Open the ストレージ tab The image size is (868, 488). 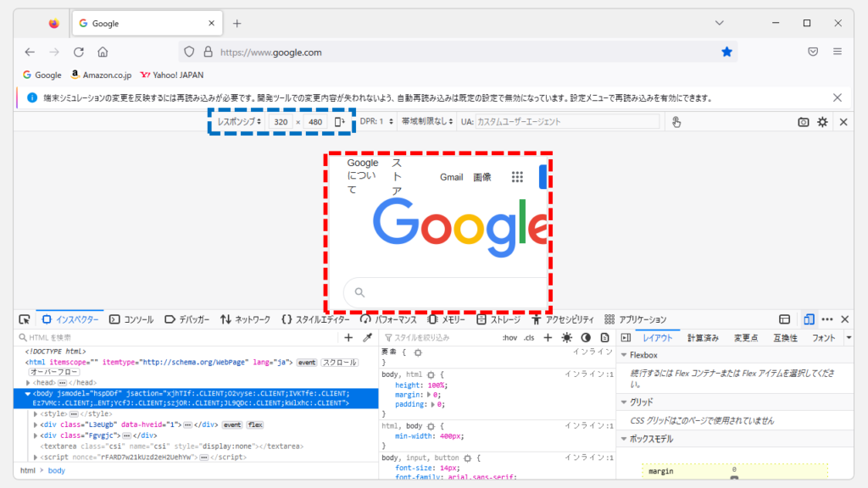tap(498, 319)
